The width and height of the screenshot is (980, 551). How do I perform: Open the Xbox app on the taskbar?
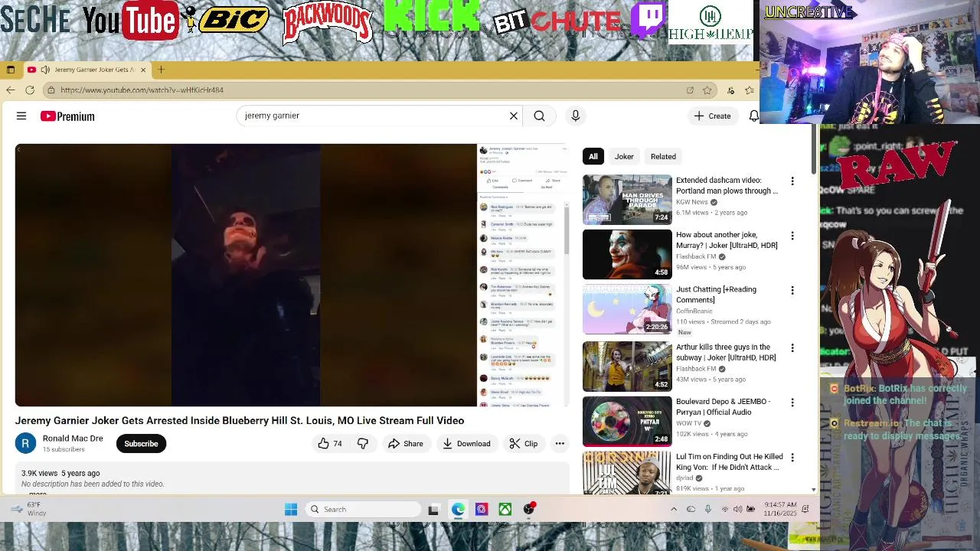[x=505, y=510]
